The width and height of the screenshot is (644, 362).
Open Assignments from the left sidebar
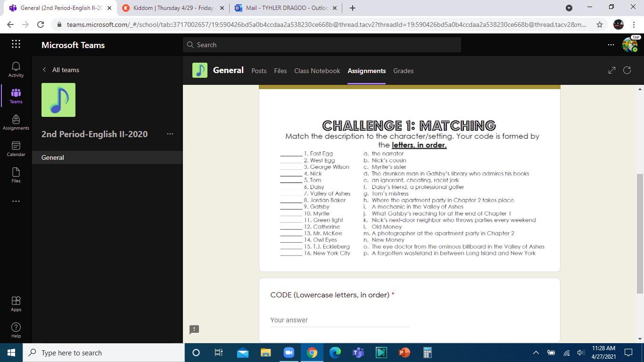(x=16, y=122)
